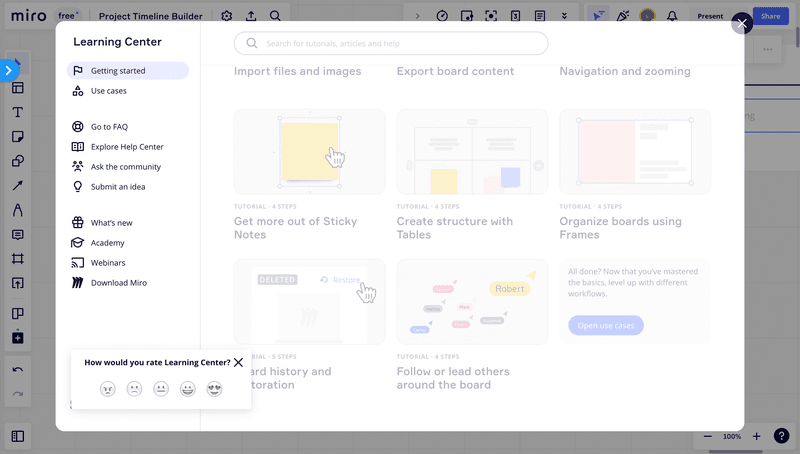Expand the collapsed panel with blue chevron
The height and width of the screenshot is (454, 800).
(8, 70)
